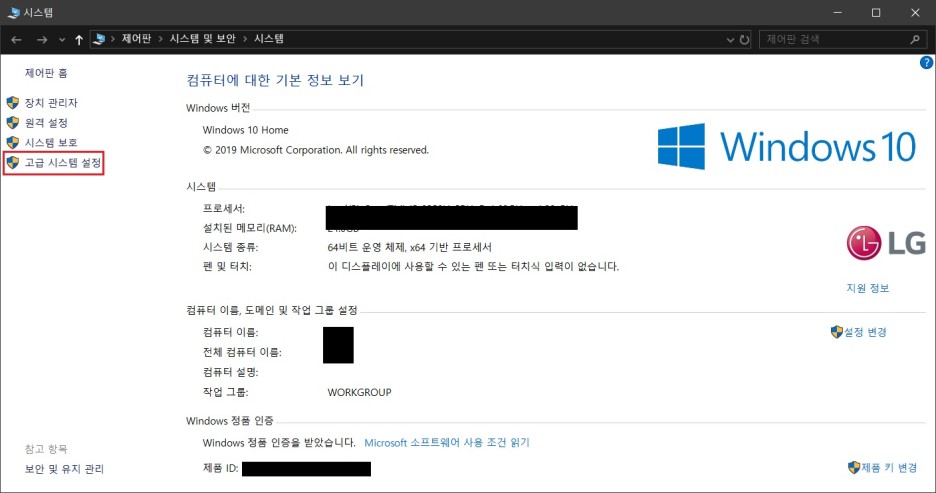Click the 설정 변경 link
936x493 pixels.
click(865, 332)
